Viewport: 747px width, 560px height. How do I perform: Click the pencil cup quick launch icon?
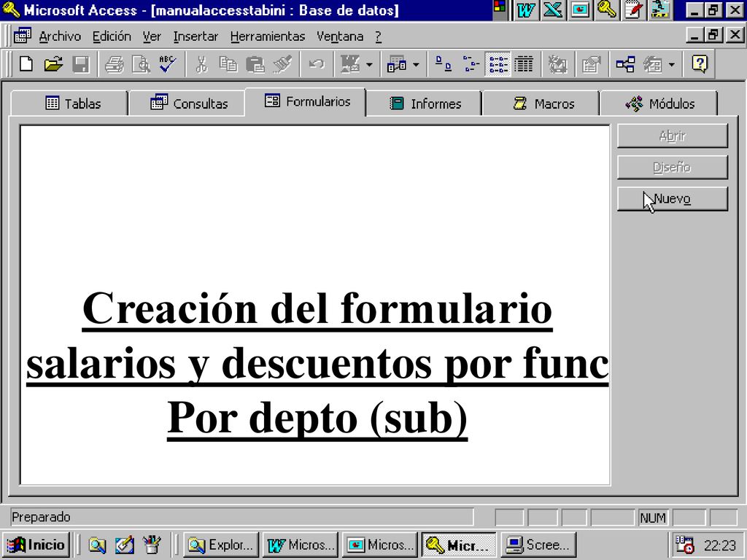coord(152,545)
